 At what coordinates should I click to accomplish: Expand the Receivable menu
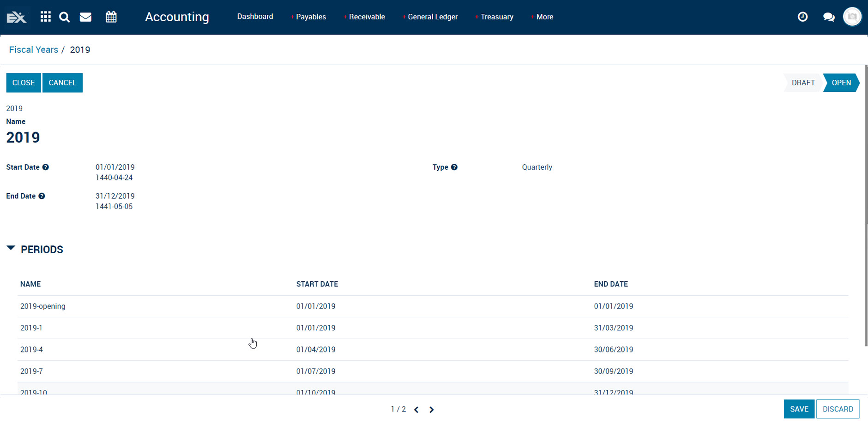364,17
